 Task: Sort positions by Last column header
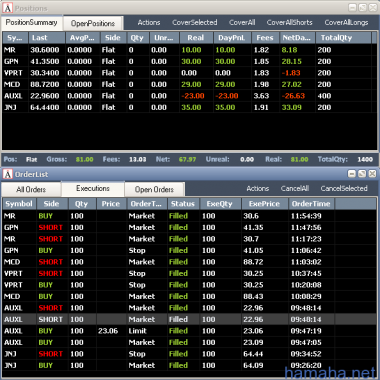click(x=47, y=38)
